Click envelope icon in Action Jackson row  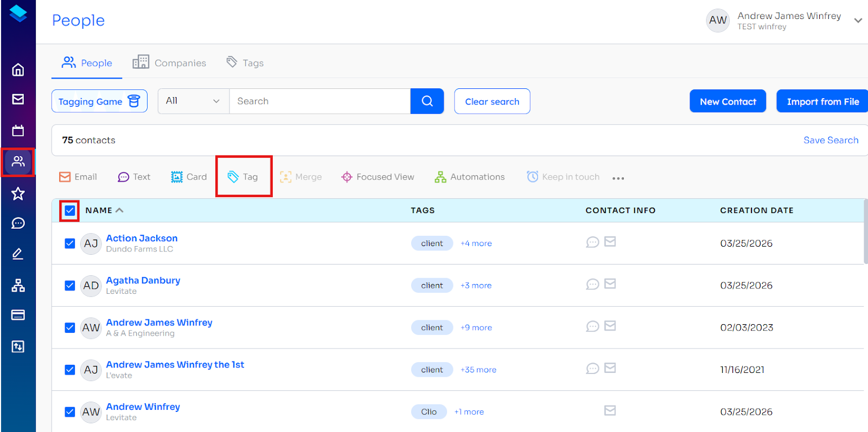pos(610,242)
